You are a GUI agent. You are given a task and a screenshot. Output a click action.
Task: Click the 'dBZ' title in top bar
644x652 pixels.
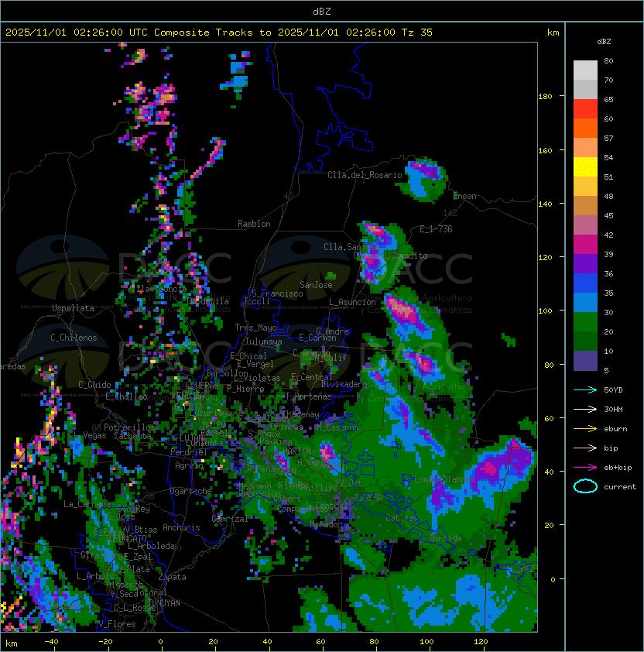pos(322,11)
